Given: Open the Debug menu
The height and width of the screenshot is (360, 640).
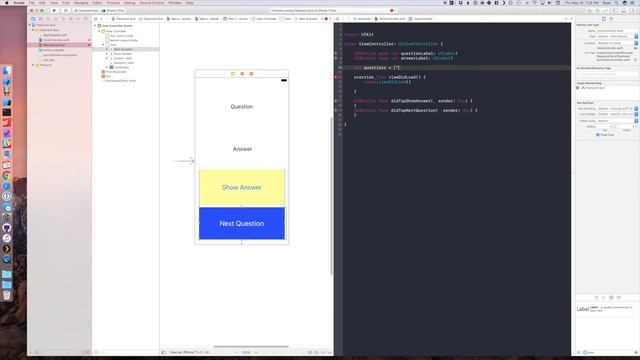Looking at the screenshot, I should point(130,3).
